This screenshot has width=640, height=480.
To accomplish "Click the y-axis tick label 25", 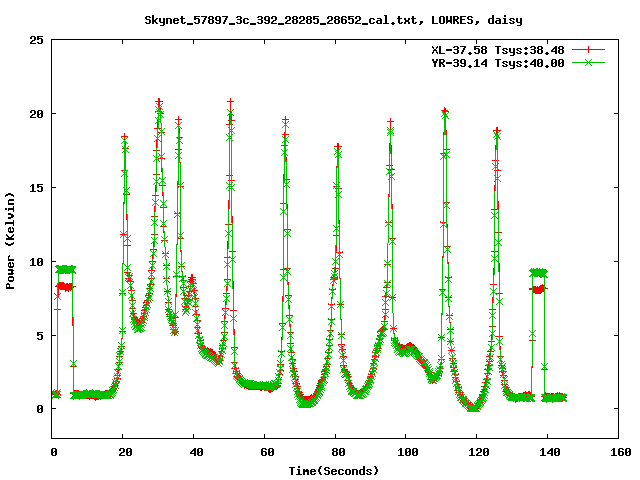I will click(36, 40).
